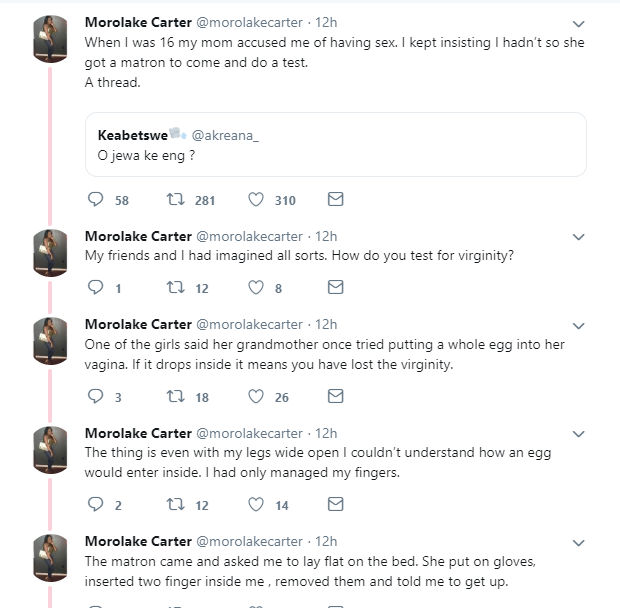
Task: Open the 12h timestamp of the first tweet
Action: [326, 22]
